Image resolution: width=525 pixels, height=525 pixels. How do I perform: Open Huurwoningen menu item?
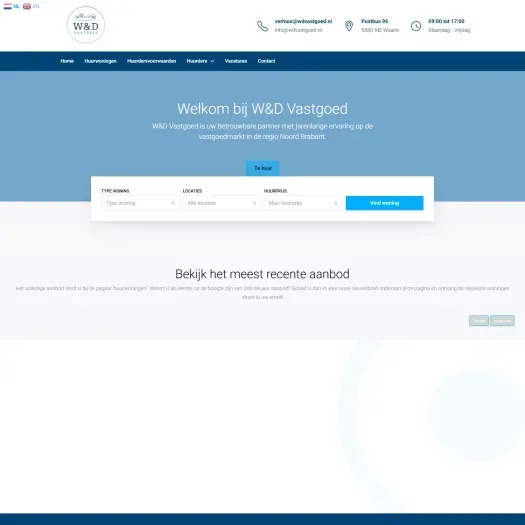(100, 61)
